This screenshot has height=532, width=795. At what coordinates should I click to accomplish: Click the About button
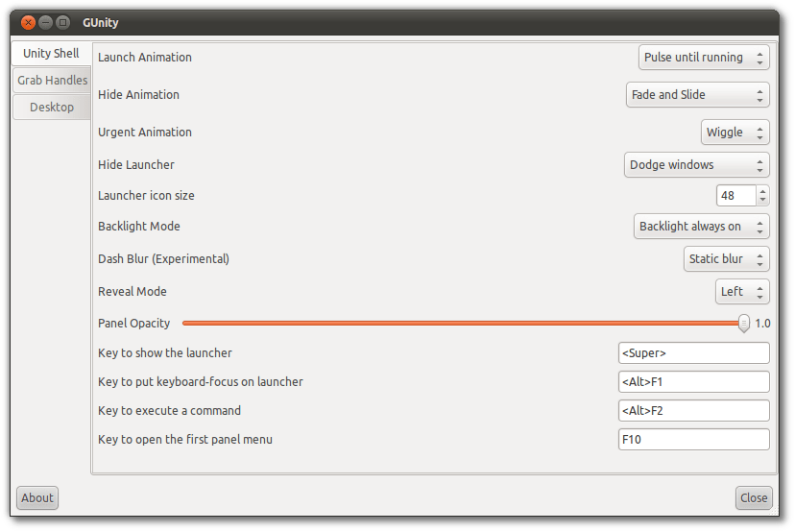pyautogui.click(x=37, y=498)
